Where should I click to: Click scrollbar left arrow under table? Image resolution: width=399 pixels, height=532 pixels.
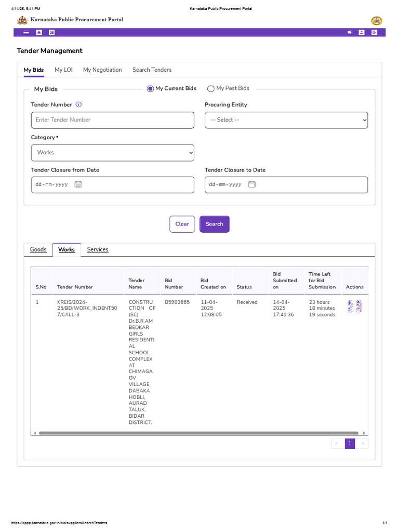[35, 433]
